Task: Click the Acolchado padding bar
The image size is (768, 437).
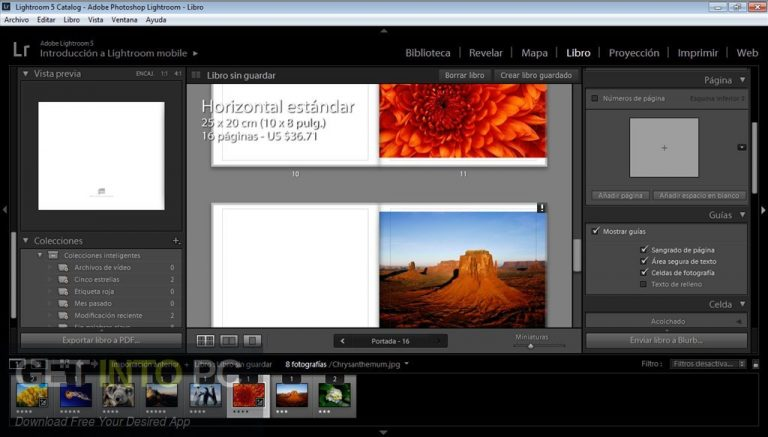Action: 666,321
